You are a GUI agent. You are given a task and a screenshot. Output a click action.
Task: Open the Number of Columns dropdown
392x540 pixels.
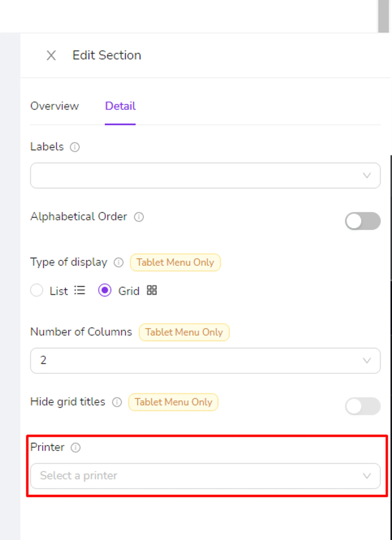(205, 360)
